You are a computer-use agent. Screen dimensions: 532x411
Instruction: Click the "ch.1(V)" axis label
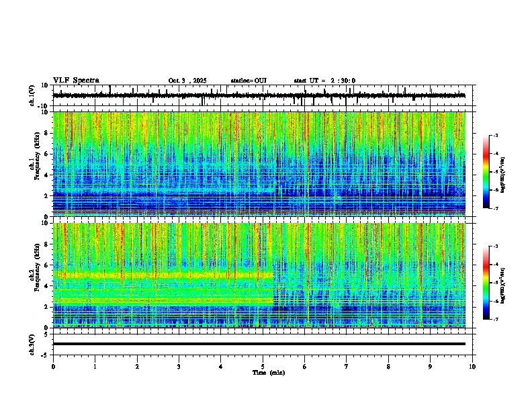(x=32, y=95)
